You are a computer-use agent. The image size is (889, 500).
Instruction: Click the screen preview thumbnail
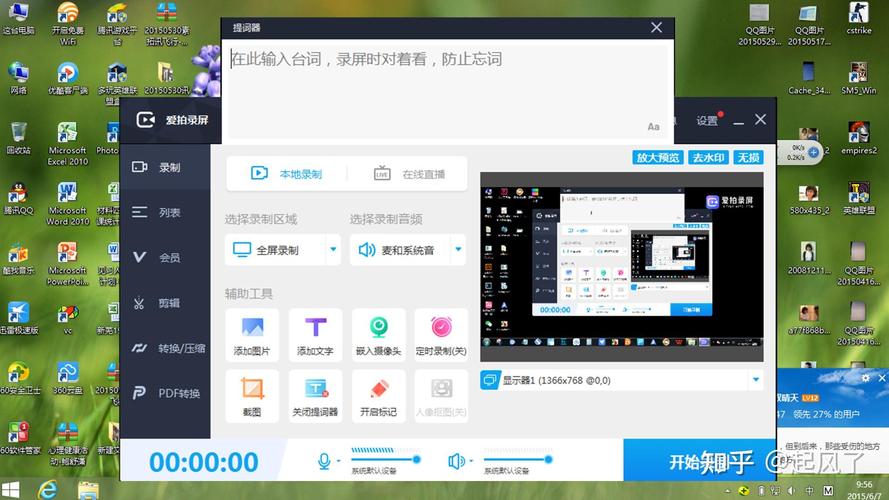click(x=622, y=266)
